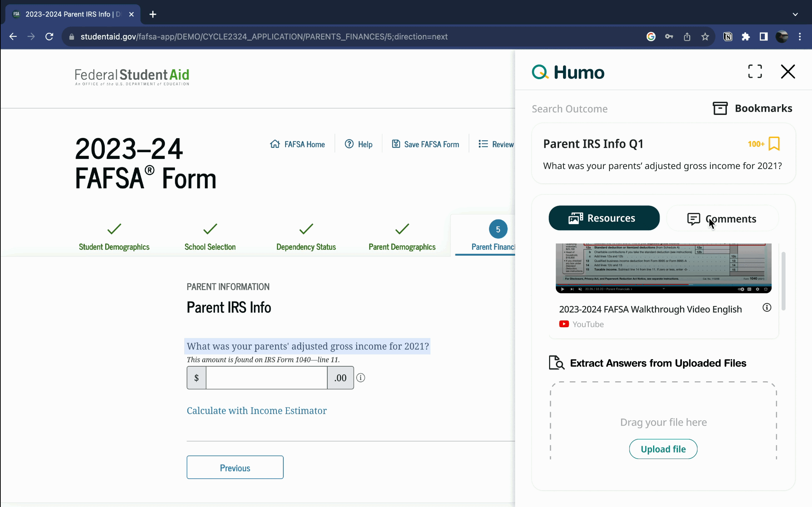Select the Parent Demographics step
Viewport: 812px width, 507px height.
click(x=402, y=237)
